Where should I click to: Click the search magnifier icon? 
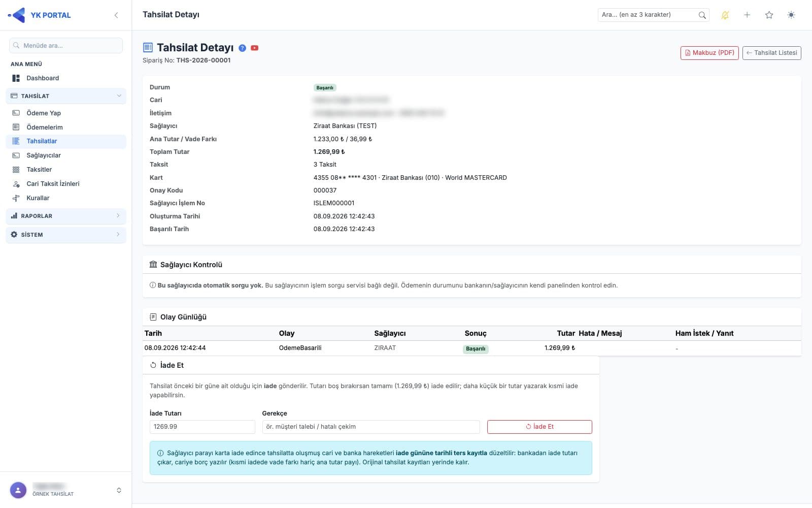coord(702,15)
